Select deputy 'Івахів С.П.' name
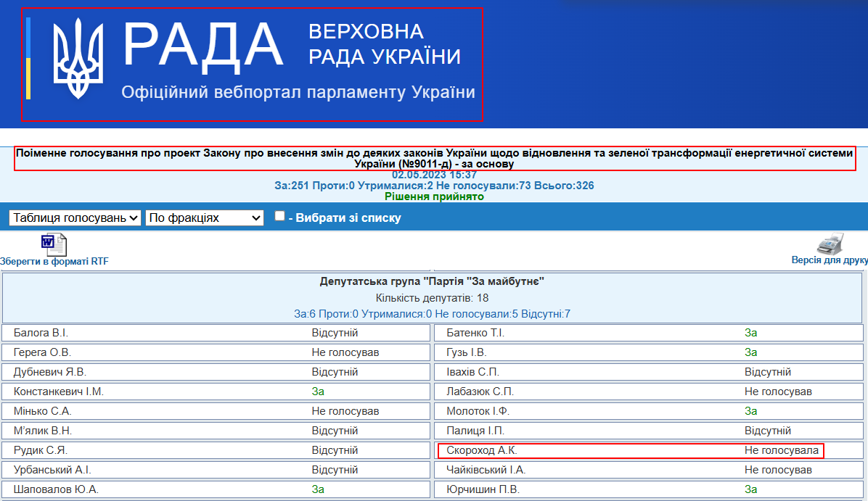The width and height of the screenshot is (868, 501). tap(472, 372)
